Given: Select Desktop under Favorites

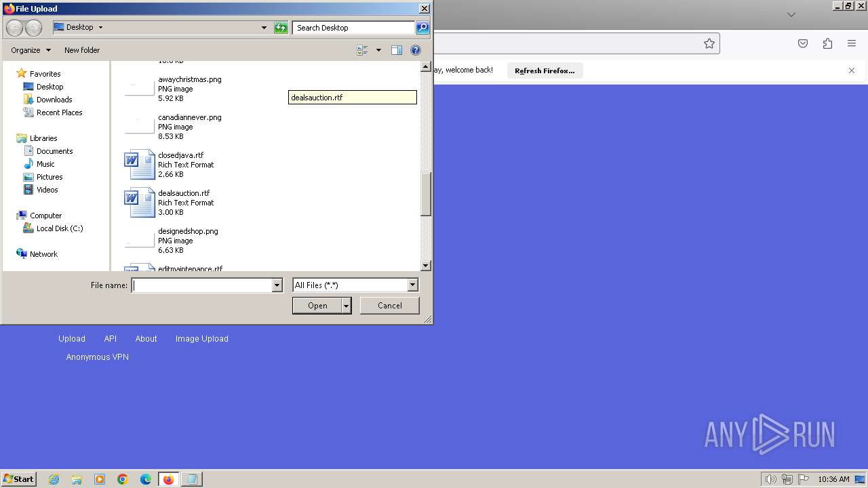Looking at the screenshot, I should 50,87.
